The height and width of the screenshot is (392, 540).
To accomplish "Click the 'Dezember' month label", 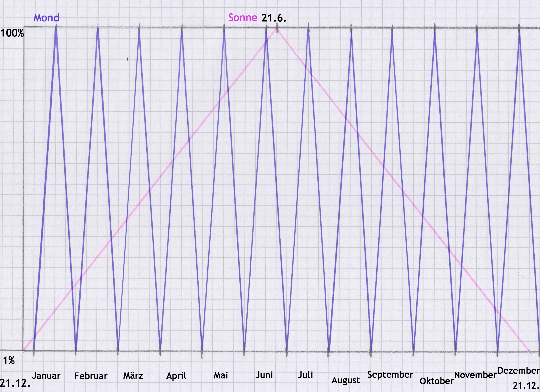I will click(519, 371).
